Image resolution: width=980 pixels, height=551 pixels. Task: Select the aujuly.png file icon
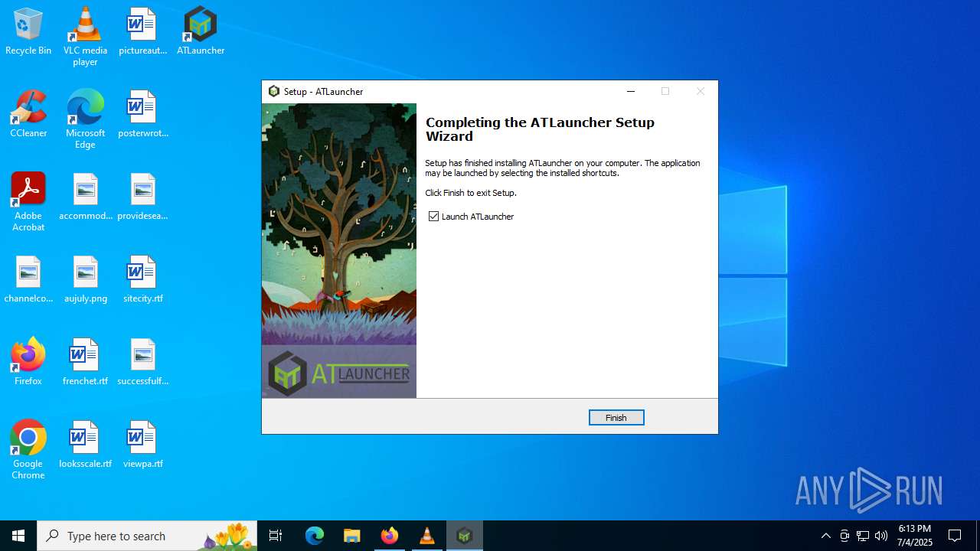pos(85,280)
